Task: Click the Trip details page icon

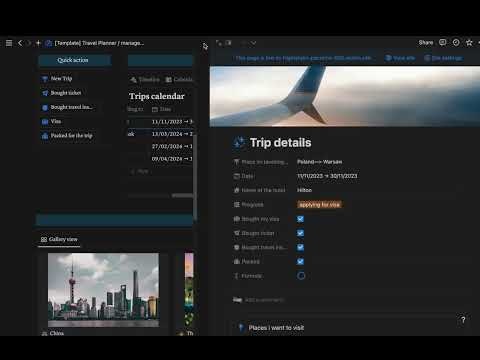Action: pos(239,143)
